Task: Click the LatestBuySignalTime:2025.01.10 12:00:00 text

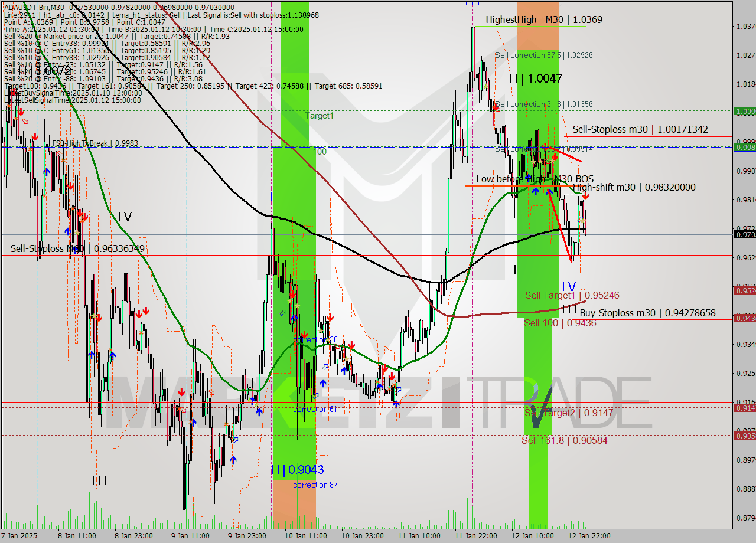Action: [72, 93]
